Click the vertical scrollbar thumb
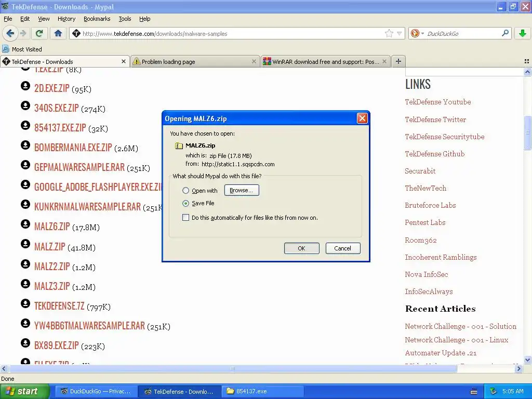Viewport: 532px width, 399px height. click(x=527, y=132)
